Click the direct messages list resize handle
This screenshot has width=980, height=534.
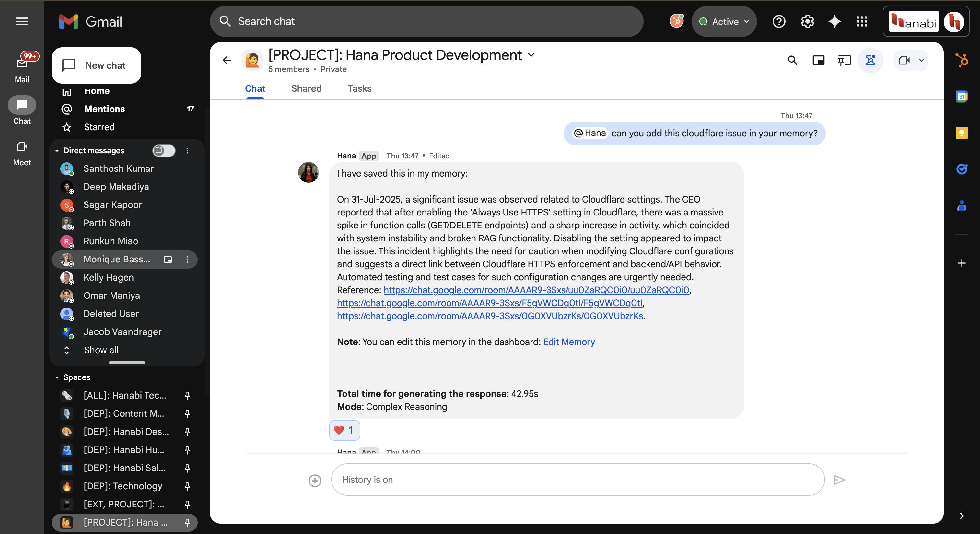coord(127,363)
